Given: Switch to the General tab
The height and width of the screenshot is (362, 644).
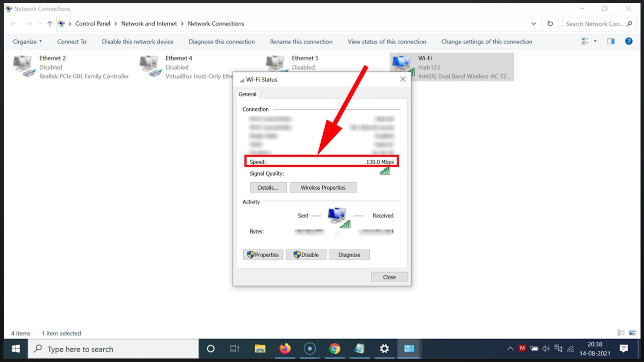Looking at the screenshot, I should point(247,94).
